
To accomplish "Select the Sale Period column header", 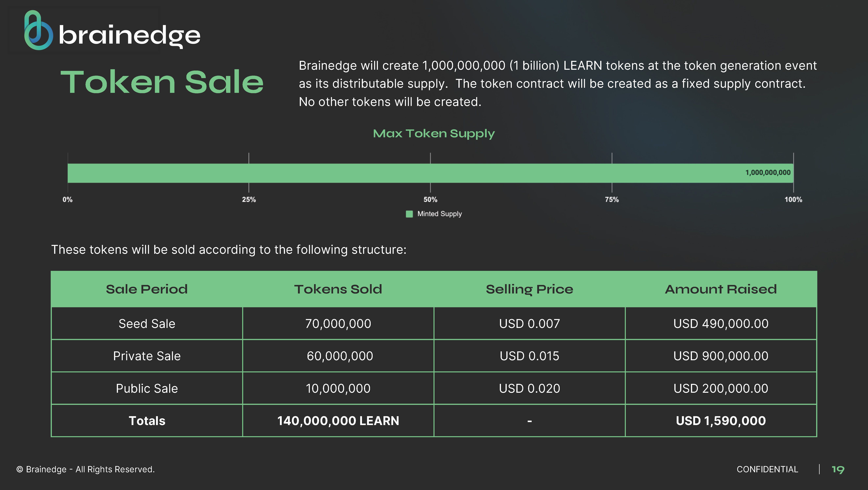I will 147,289.
